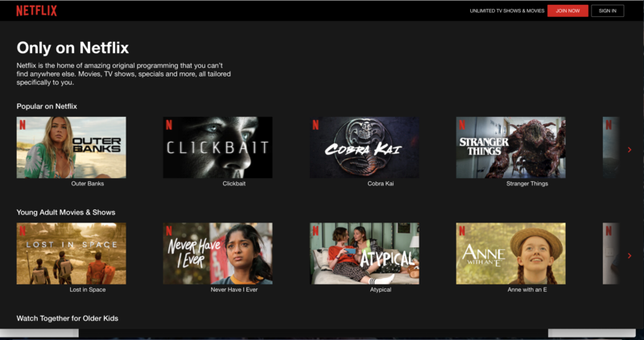Click the Clickbait caption link

233,184
